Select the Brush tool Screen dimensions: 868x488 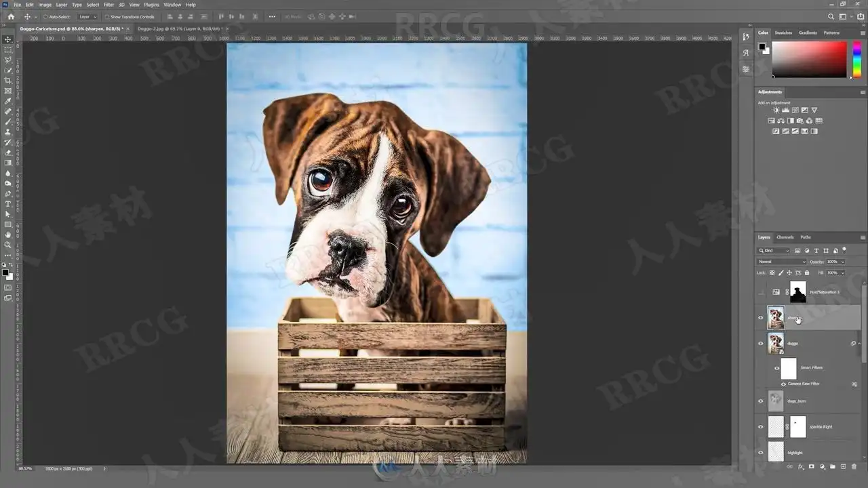[x=8, y=121]
